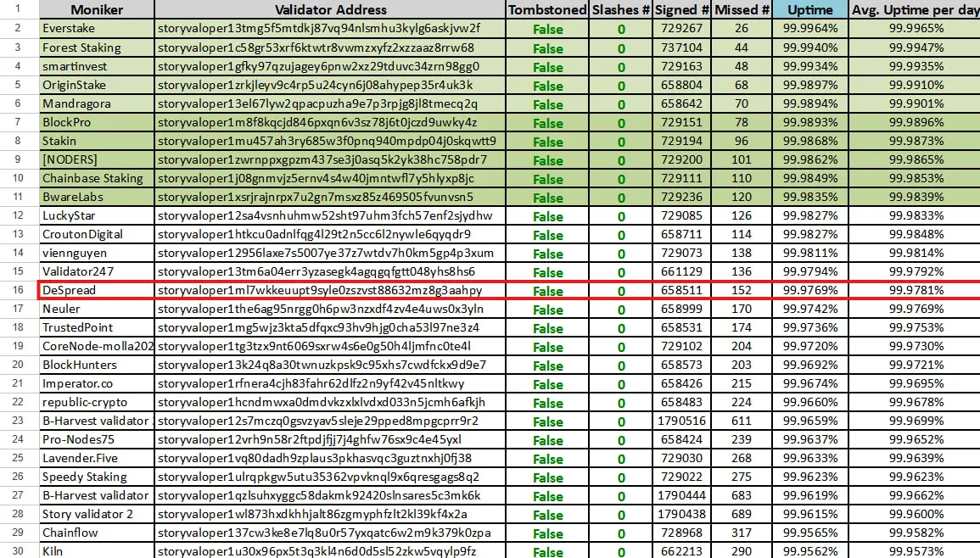Click the Stakin moniker cell
This screenshot has width=980, height=558.
click(96, 142)
